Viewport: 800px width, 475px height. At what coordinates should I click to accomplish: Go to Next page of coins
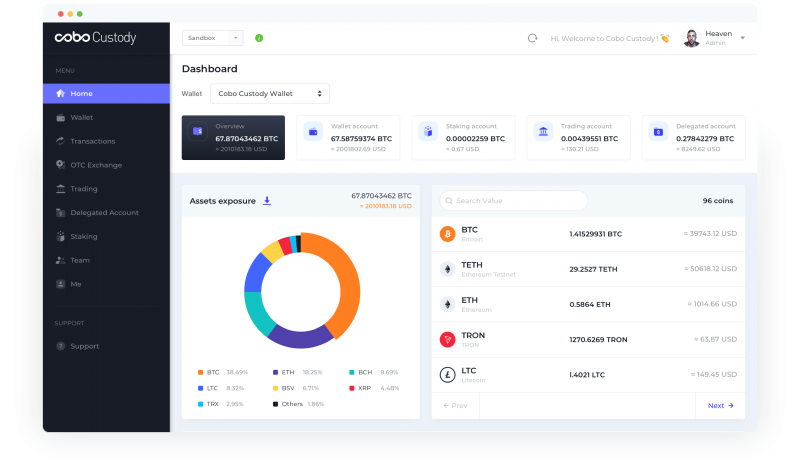720,406
